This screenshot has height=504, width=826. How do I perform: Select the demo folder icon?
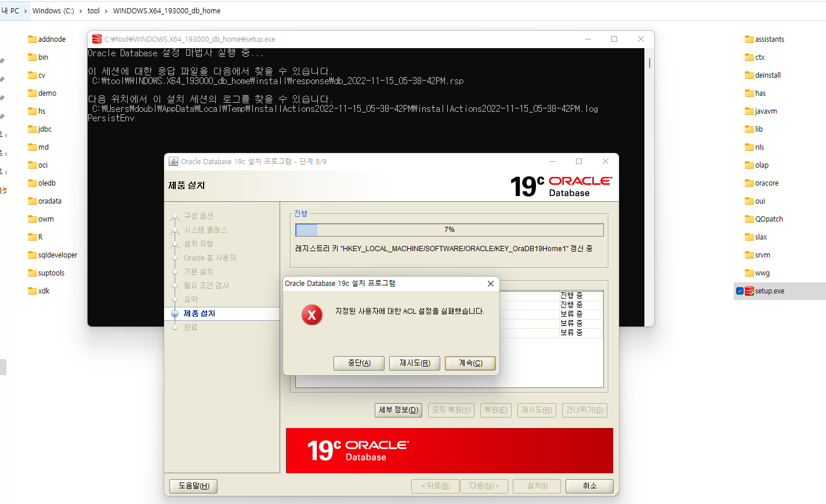[x=32, y=93]
